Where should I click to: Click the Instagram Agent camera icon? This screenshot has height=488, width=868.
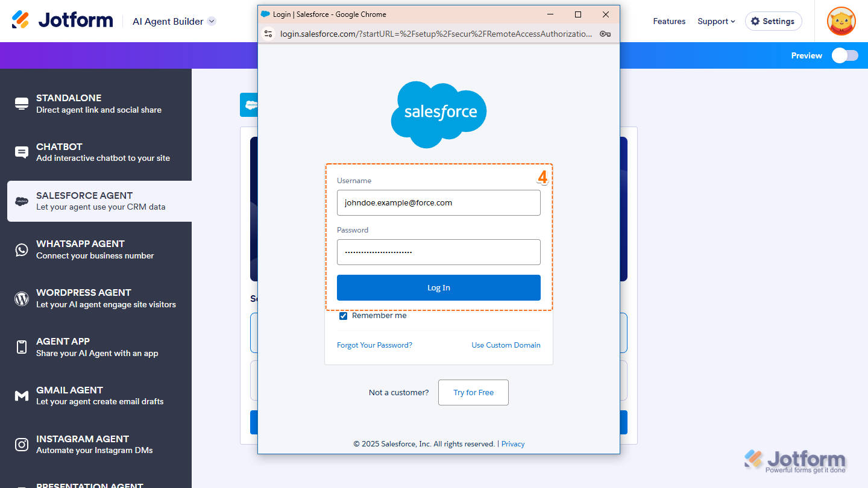[22, 445]
